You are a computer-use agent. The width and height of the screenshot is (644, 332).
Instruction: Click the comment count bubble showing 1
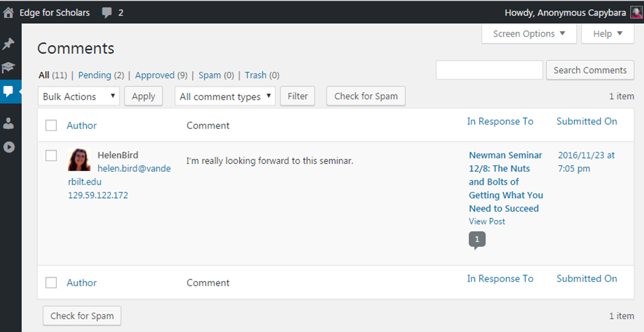(477, 240)
